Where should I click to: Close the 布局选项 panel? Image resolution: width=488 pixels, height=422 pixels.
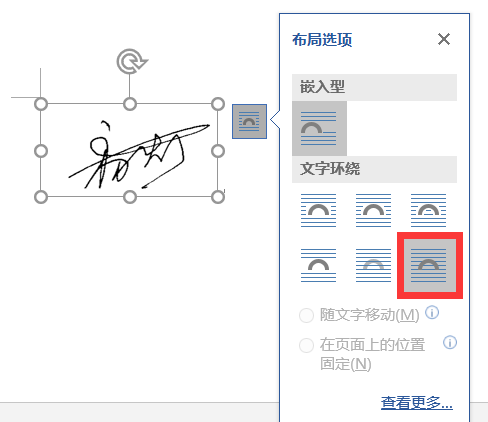pos(444,39)
